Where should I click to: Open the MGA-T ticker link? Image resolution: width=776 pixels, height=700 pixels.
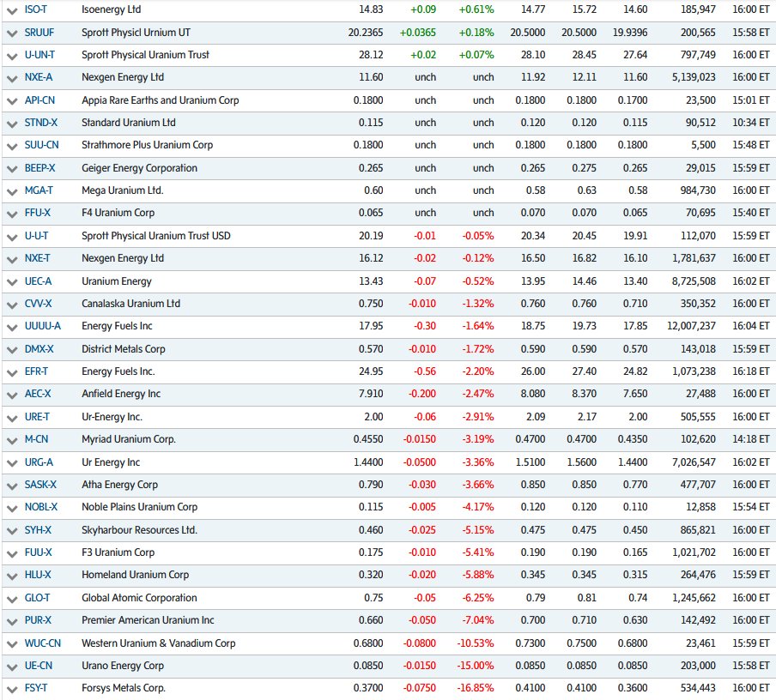[39, 190]
